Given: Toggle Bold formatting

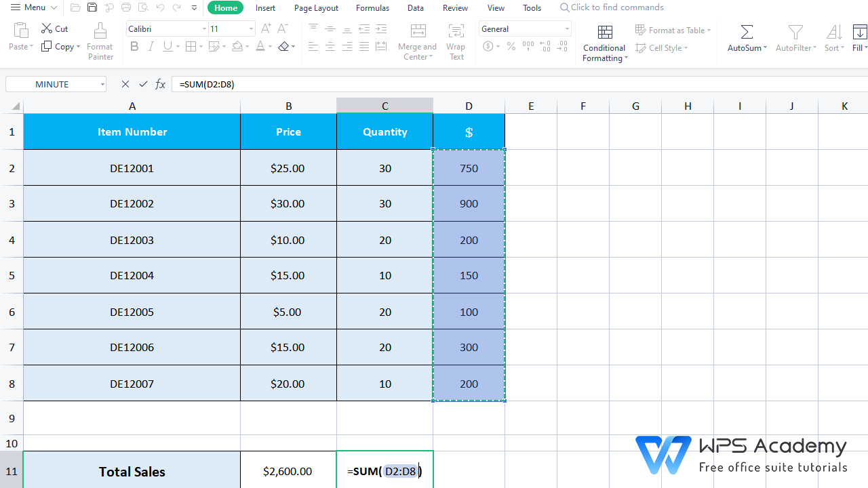Looking at the screenshot, I should pos(134,46).
